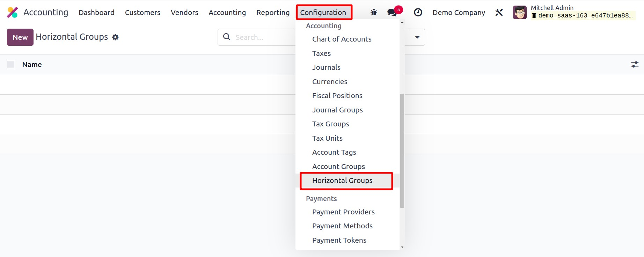The height and width of the screenshot is (257, 644).
Task: Open the gear actions menu beside Horizontal Groups
Action: pos(115,37)
